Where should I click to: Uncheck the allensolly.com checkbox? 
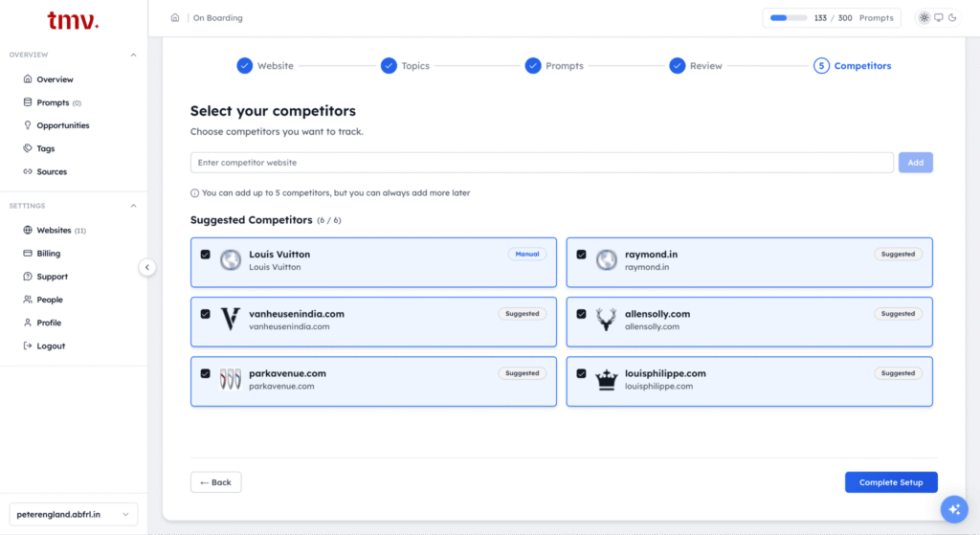point(581,314)
